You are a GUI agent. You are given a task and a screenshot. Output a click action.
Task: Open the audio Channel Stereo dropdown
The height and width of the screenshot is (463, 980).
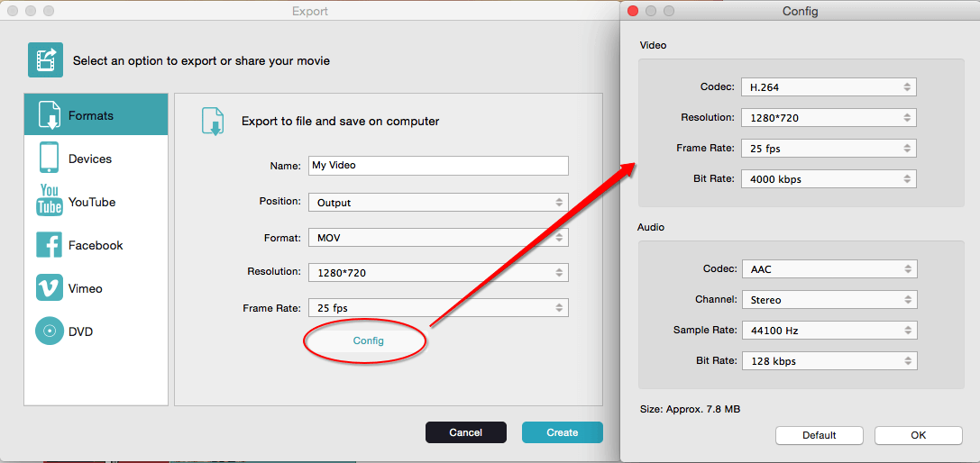[x=829, y=300]
